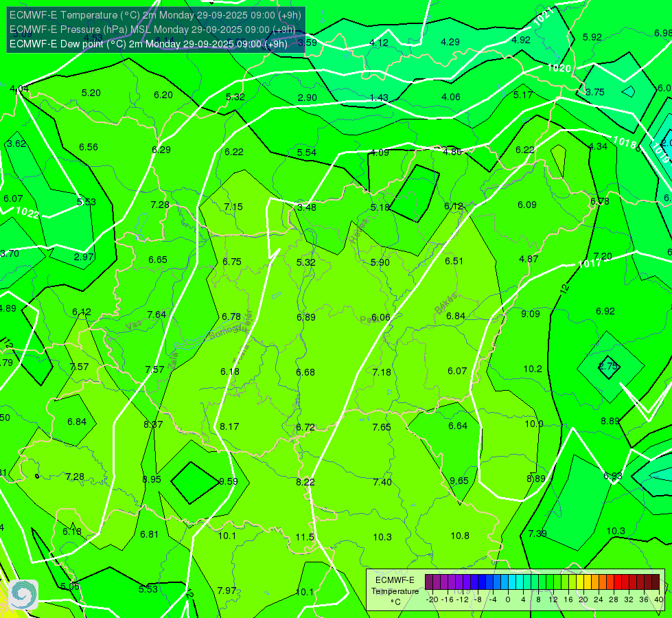672x618 pixels.
Task: Click the 9.59 dew point value
Action: click(x=229, y=481)
